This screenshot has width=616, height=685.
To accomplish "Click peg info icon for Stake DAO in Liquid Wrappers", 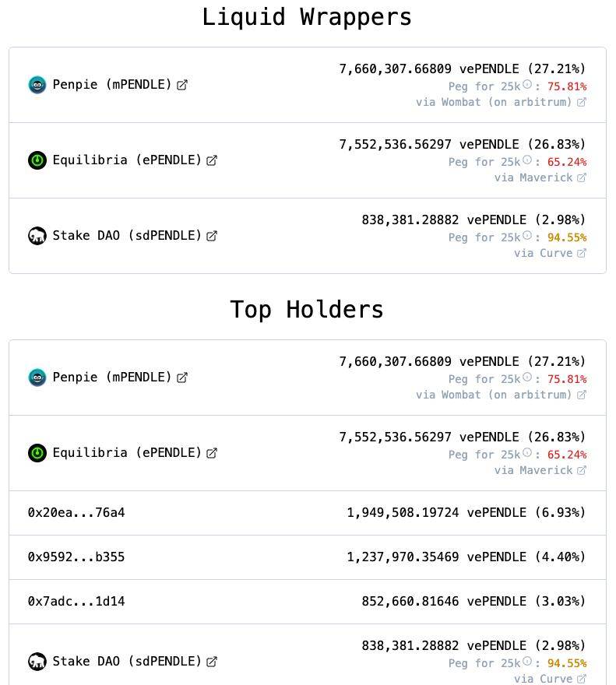I will click(527, 235).
